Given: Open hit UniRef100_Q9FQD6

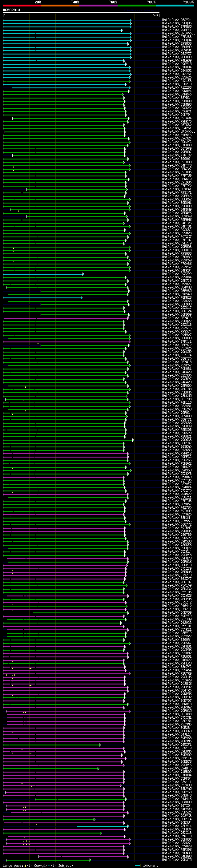Looking at the screenshot, I should [x=177, y=23].
